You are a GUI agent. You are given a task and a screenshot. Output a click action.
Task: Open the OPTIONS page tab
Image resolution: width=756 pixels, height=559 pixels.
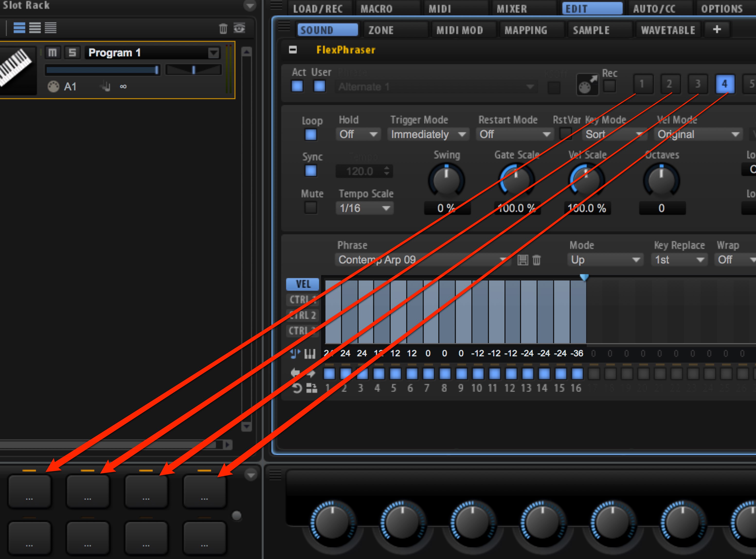tap(722, 9)
